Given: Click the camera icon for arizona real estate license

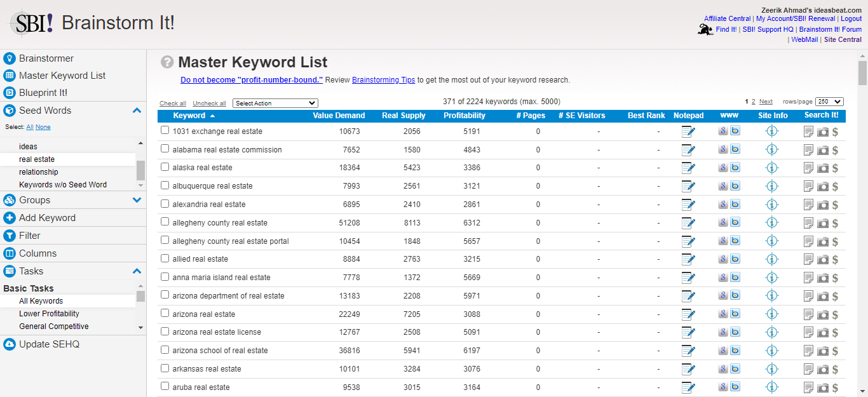Looking at the screenshot, I should (823, 332).
